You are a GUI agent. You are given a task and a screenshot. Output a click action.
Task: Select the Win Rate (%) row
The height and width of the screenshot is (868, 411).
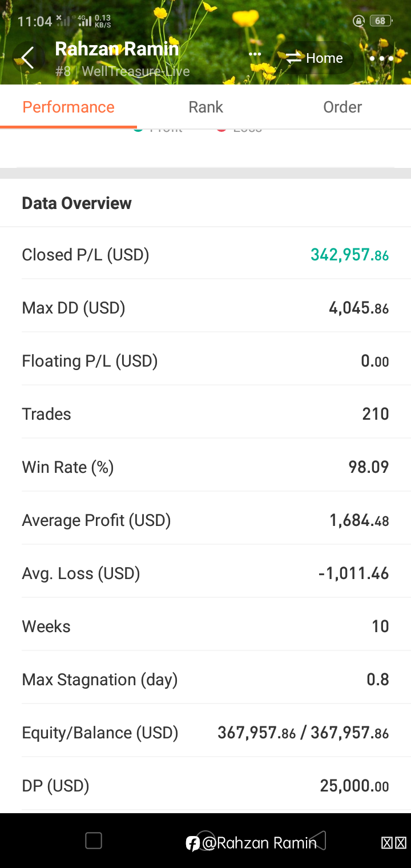[x=205, y=467]
